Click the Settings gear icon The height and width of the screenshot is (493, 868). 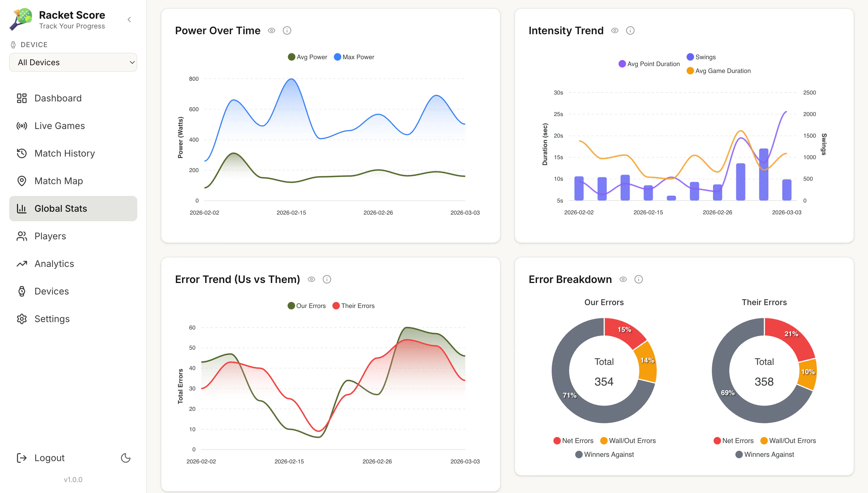[22, 319]
